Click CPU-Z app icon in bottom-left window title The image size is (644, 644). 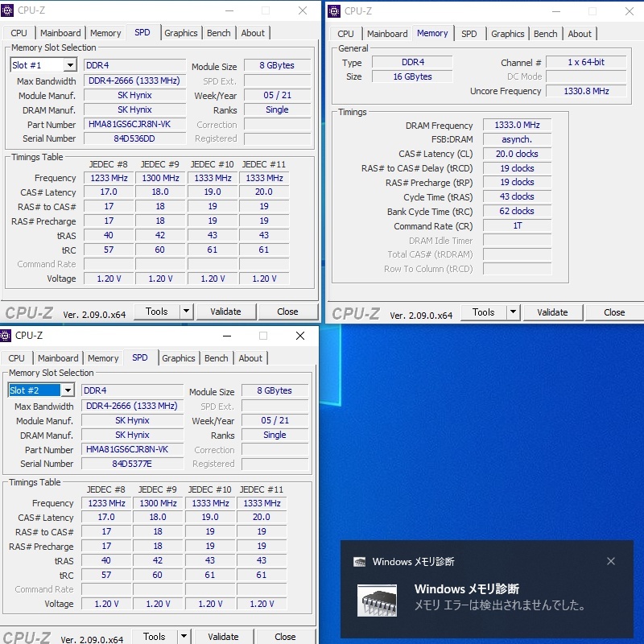(x=5, y=336)
